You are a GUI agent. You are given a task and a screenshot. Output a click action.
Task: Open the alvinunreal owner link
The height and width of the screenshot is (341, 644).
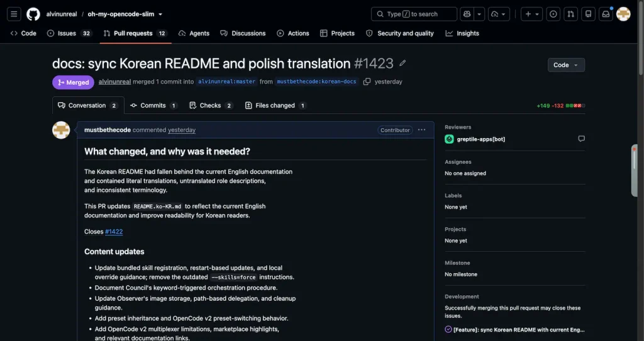pyautogui.click(x=62, y=14)
